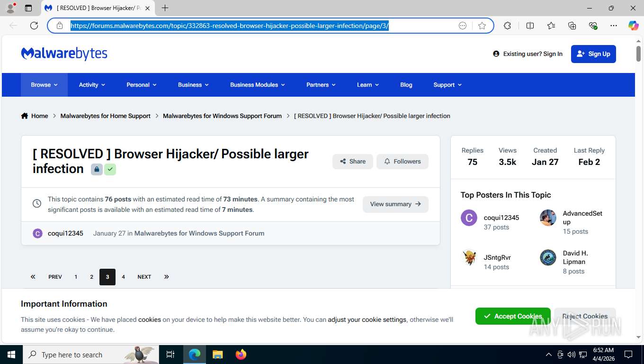Screen dimensions: 644x364
Task: Open Edge Settings and more menu
Action: pyautogui.click(x=614, y=26)
